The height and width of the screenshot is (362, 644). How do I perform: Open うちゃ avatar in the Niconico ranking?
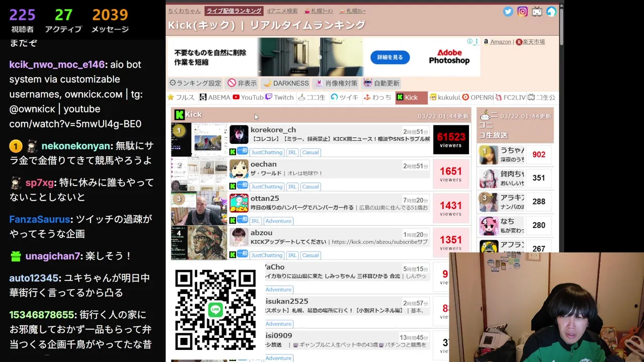point(489,155)
